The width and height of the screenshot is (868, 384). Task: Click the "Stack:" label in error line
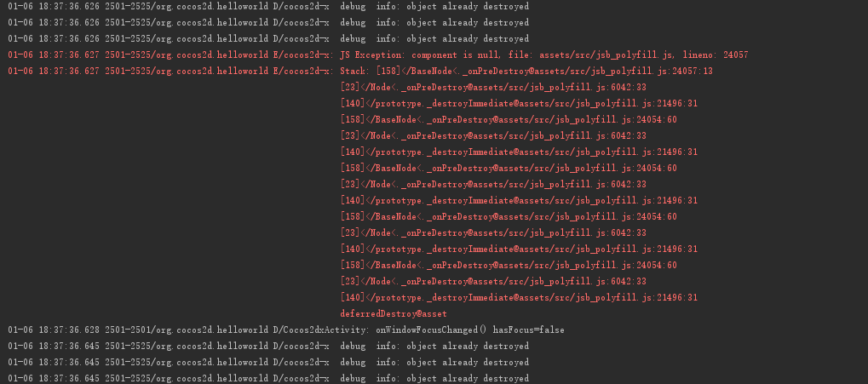354,71
